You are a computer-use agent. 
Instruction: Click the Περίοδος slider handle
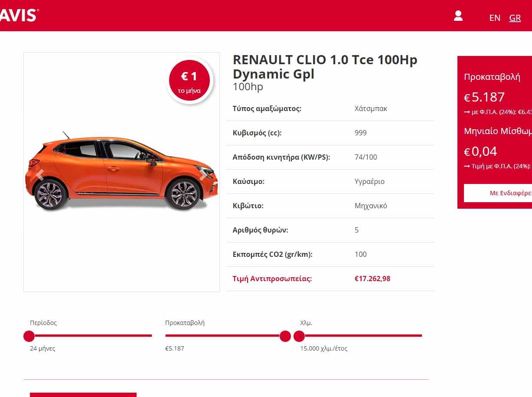(29, 336)
